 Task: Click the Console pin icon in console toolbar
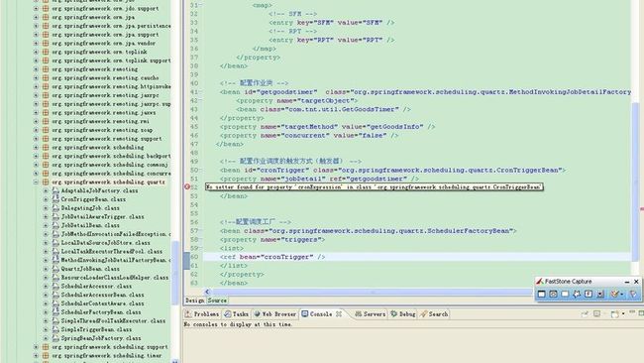click(x=585, y=314)
